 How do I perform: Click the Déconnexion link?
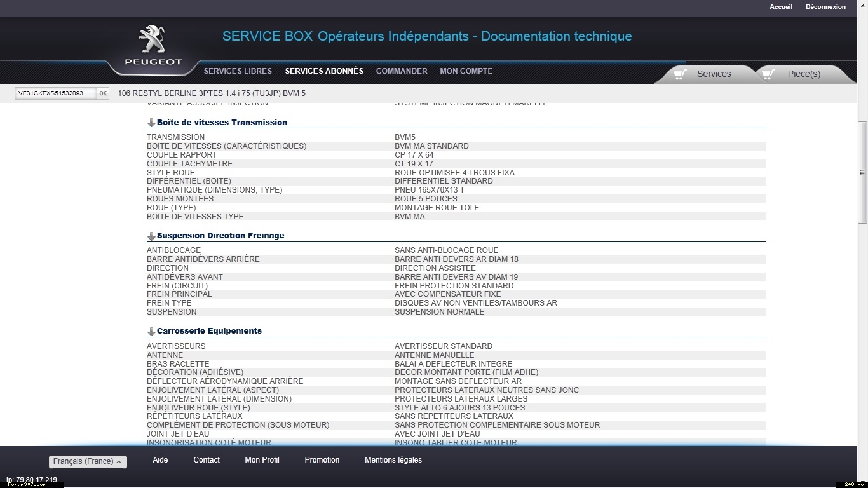pos(825,7)
